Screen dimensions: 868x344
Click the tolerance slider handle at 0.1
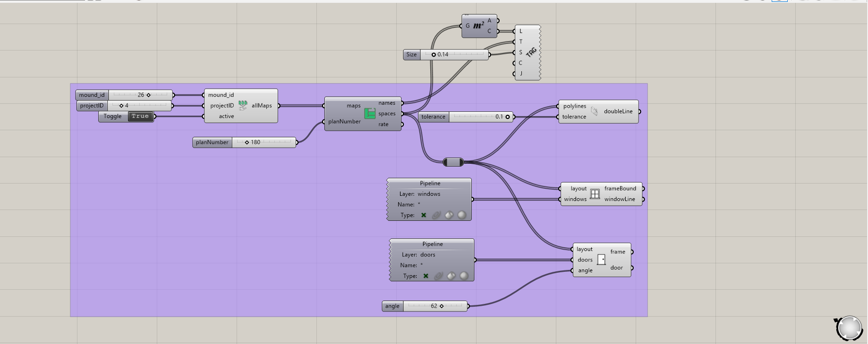[x=508, y=117]
